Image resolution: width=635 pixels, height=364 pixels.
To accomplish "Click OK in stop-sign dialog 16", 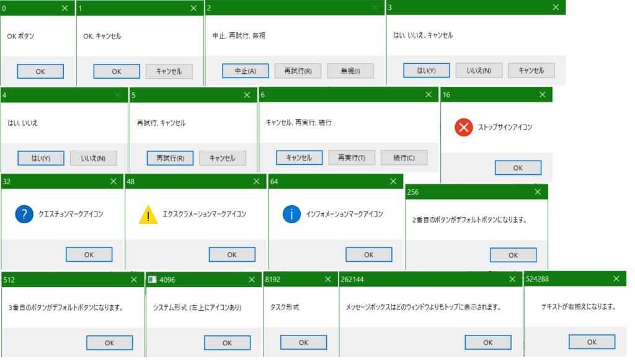I will [518, 167].
